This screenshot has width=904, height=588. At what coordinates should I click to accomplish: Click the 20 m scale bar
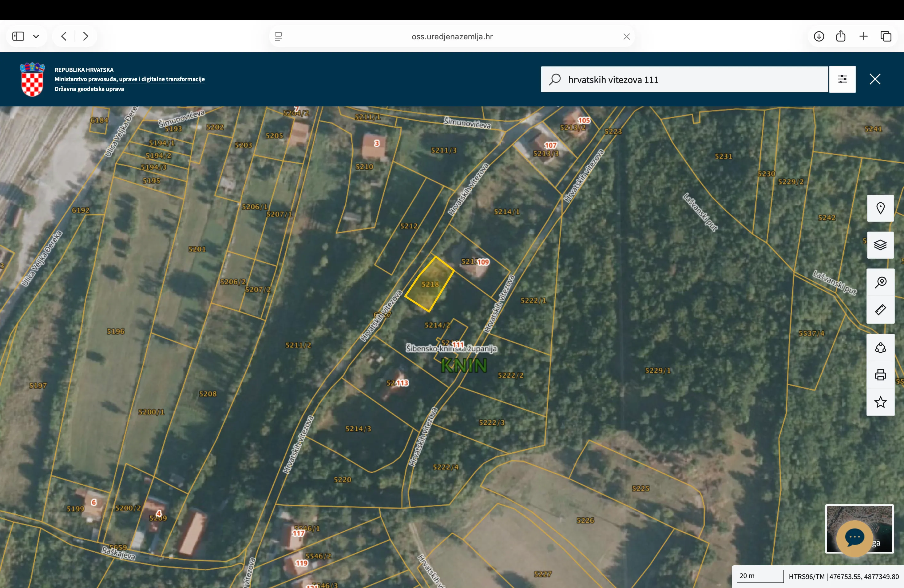(760, 576)
